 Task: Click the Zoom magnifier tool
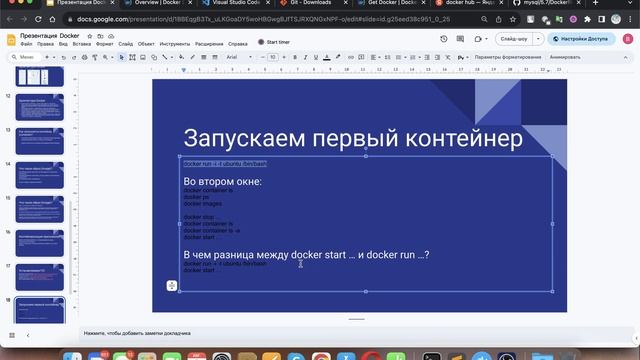tap(105, 58)
